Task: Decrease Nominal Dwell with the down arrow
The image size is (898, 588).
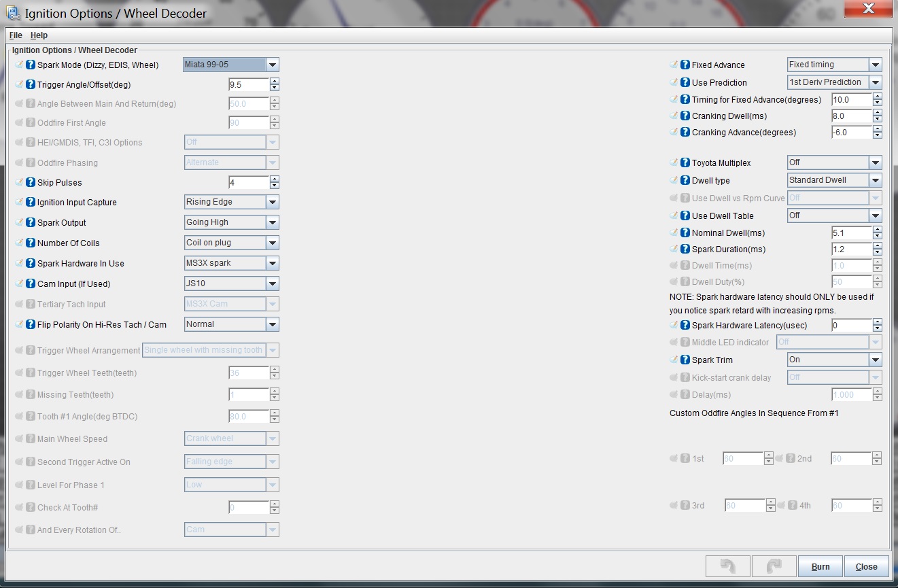Action: 878,237
